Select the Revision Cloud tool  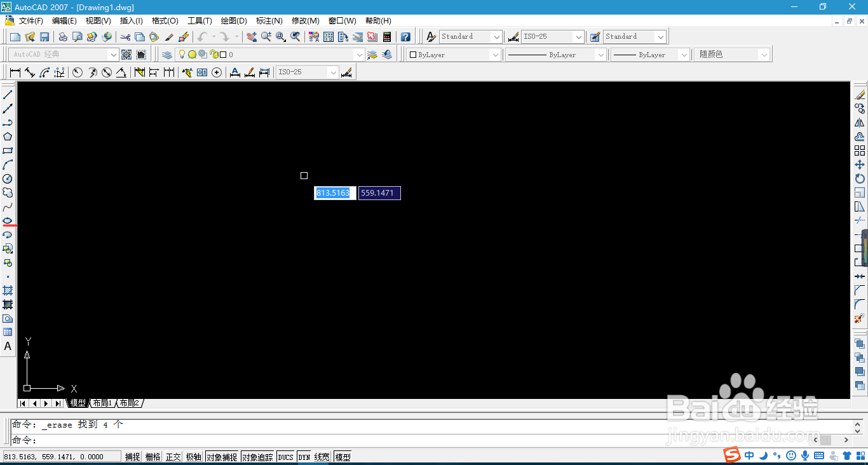tap(8, 192)
